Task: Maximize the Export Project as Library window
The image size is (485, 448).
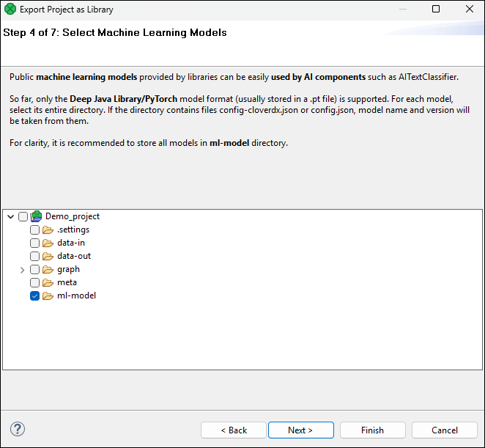Action: coord(435,9)
